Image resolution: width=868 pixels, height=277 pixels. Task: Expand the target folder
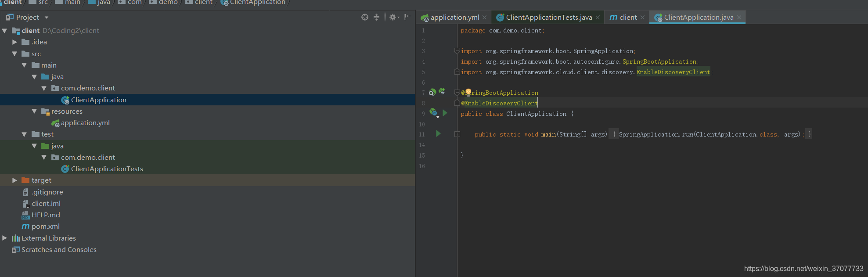[14, 180]
